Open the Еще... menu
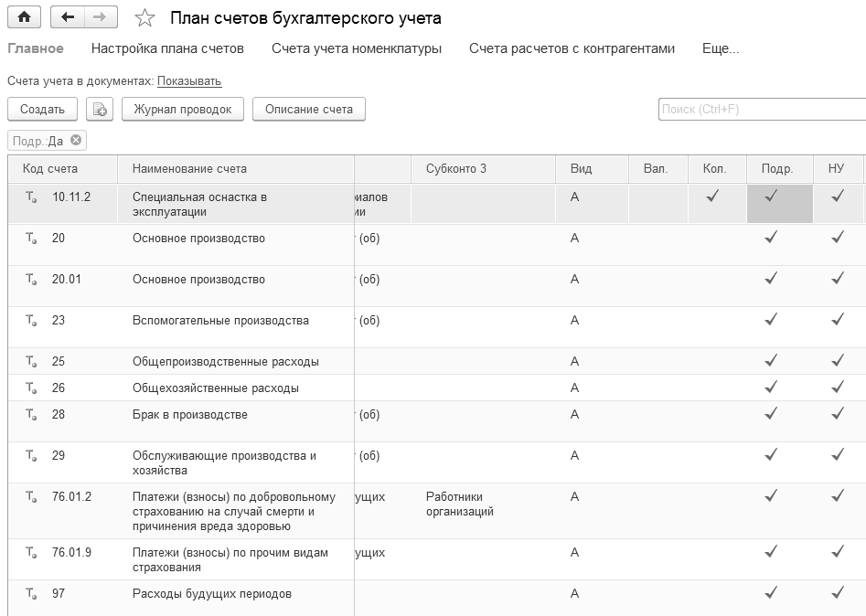This screenshot has width=866, height=616. coord(721,48)
